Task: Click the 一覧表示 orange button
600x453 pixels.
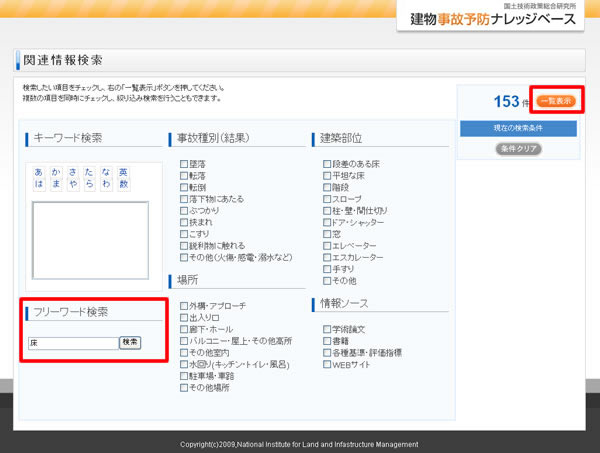Action: (556, 101)
